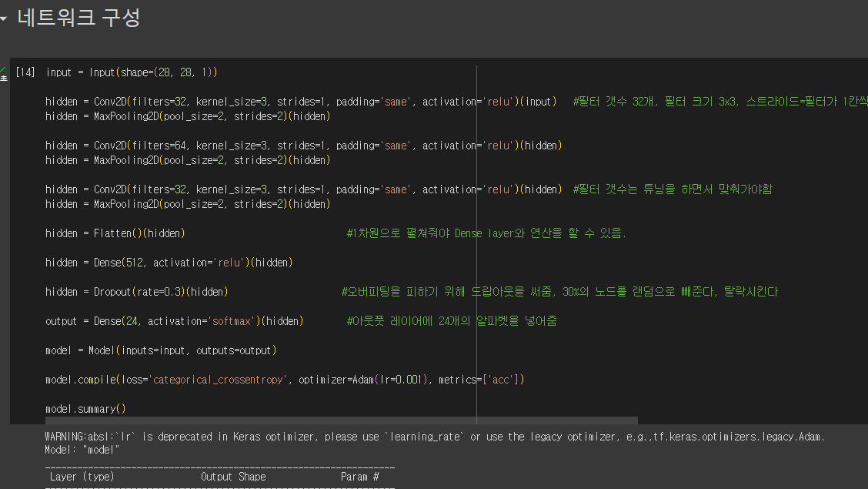868x489 pixels.
Task: Click the horizontal scrollbar under the code cell
Action: (x=342, y=420)
